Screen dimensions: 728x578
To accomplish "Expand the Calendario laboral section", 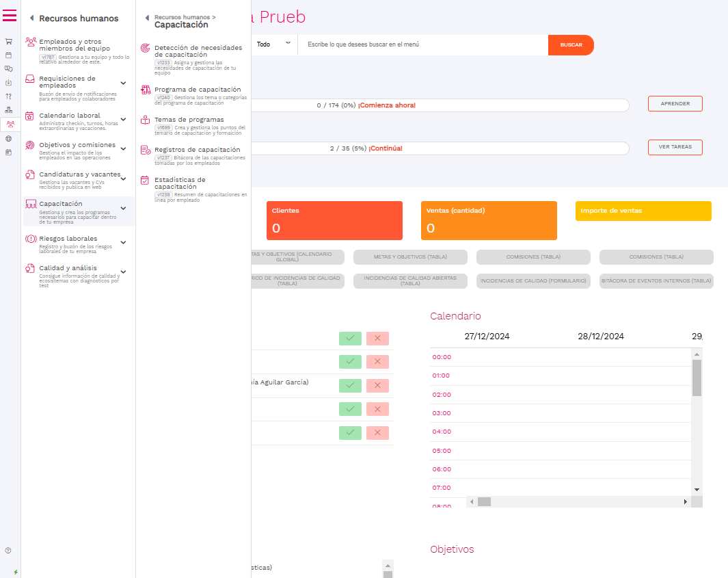I will pyautogui.click(x=123, y=119).
